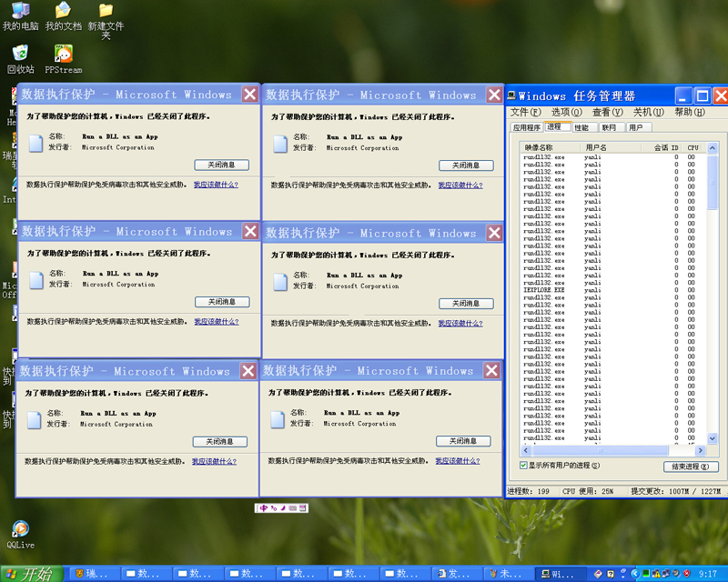Sort processes by 映像名称 column header
The width and height of the screenshot is (728, 582).
539,147
